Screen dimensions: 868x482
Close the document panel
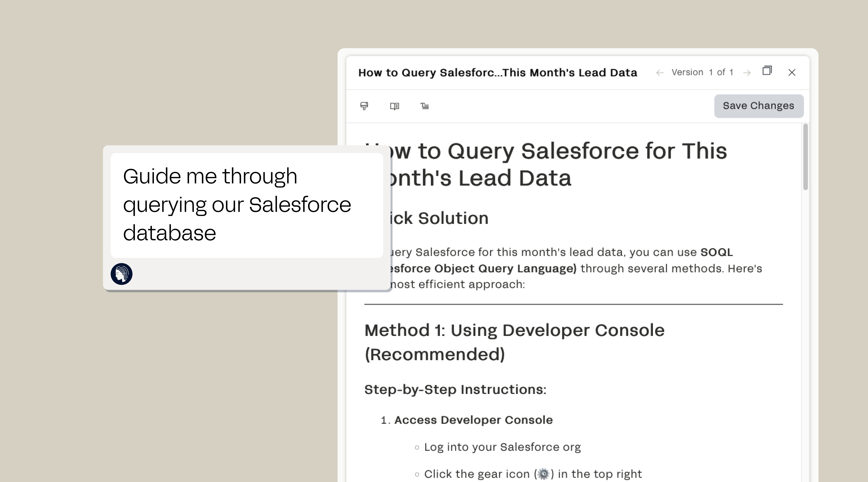coord(792,72)
